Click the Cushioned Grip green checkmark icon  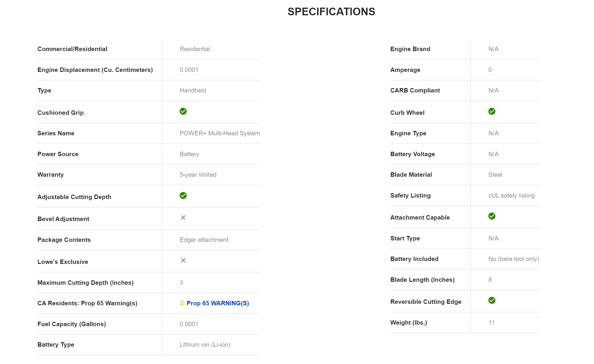pos(183,111)
